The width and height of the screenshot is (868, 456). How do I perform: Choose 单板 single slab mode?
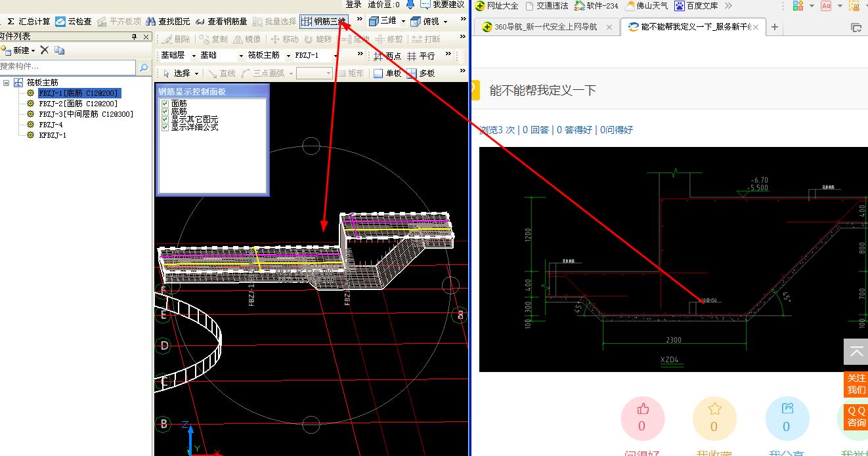[x=387, y=73]
